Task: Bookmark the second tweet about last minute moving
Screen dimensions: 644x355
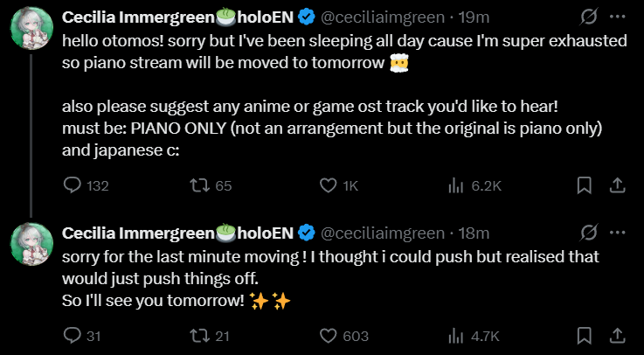Action: pyautogui.click(x=585, y=335)
